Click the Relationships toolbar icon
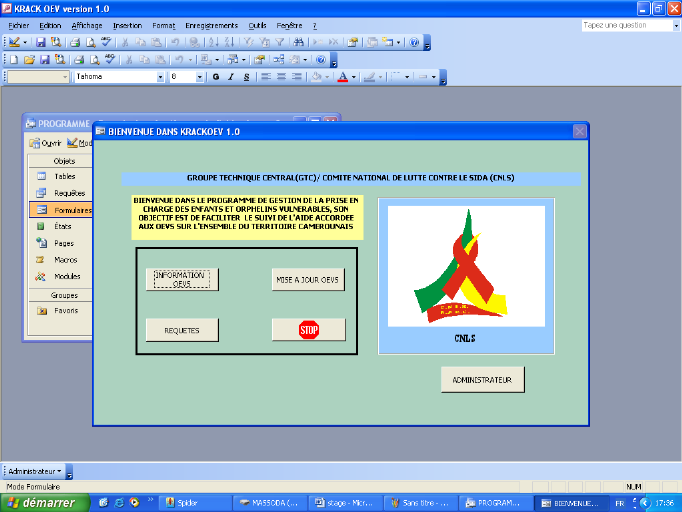682x512 pixels. [x=278, y=60]
